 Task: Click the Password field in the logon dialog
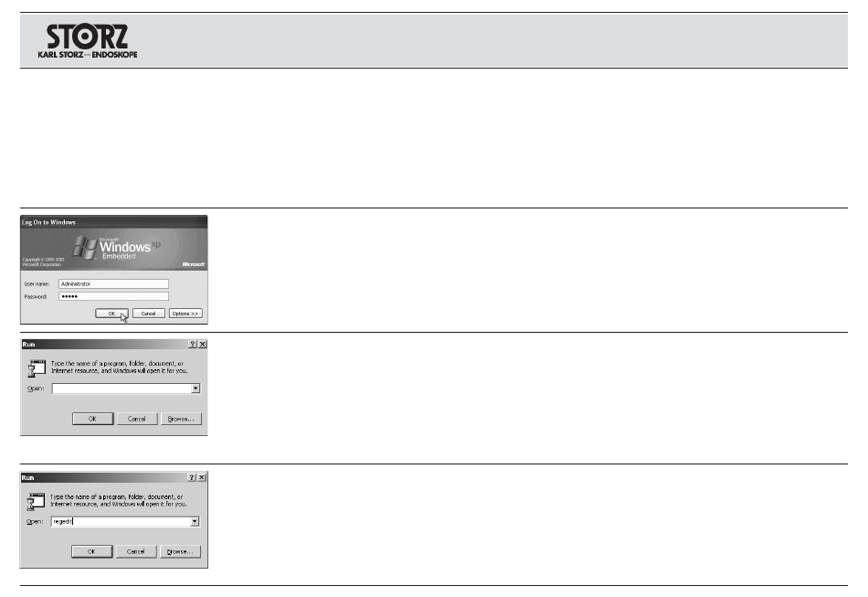[x=113, y=296]
